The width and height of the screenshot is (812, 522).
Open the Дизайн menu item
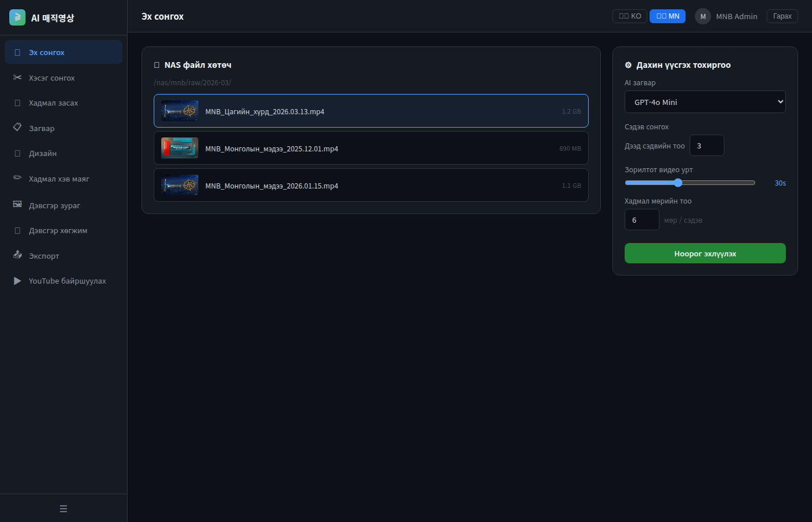(63, 153)
